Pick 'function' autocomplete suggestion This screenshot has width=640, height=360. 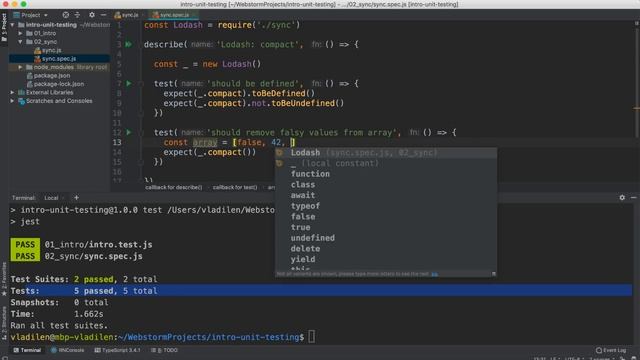click(386, 174)
